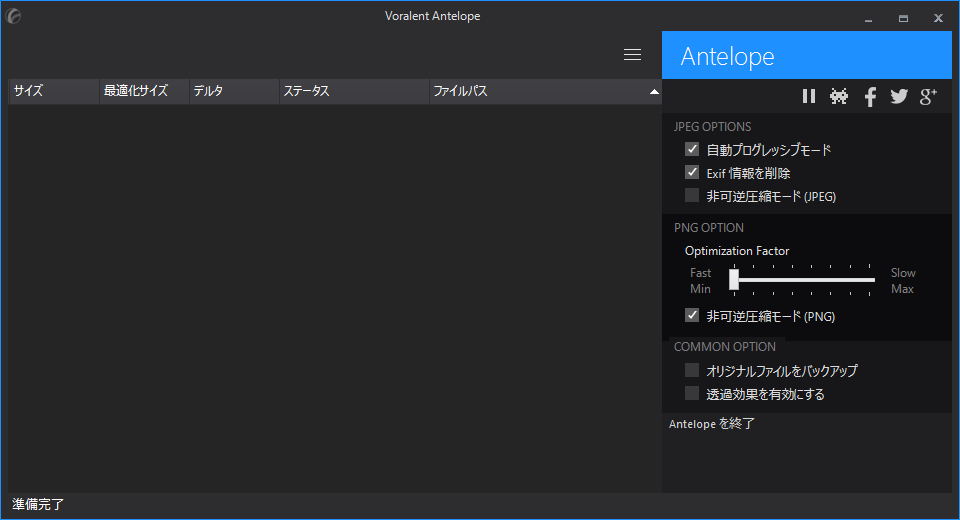Viewport: 960px width, 520px height.
Task: Click the bug report invader icon
Action: (839, 96)
